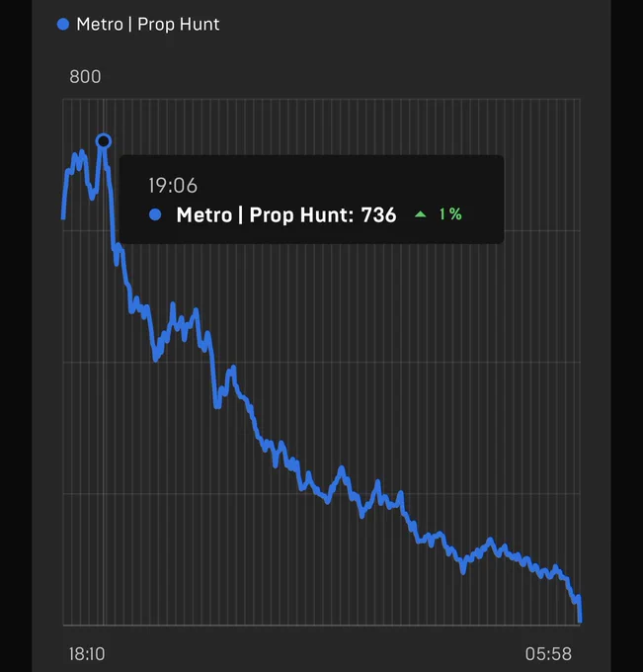The width and height of the screenshot is (643, 672).
Task: Click Prop Hunt text in the top legend
Action: pos(178,25)
